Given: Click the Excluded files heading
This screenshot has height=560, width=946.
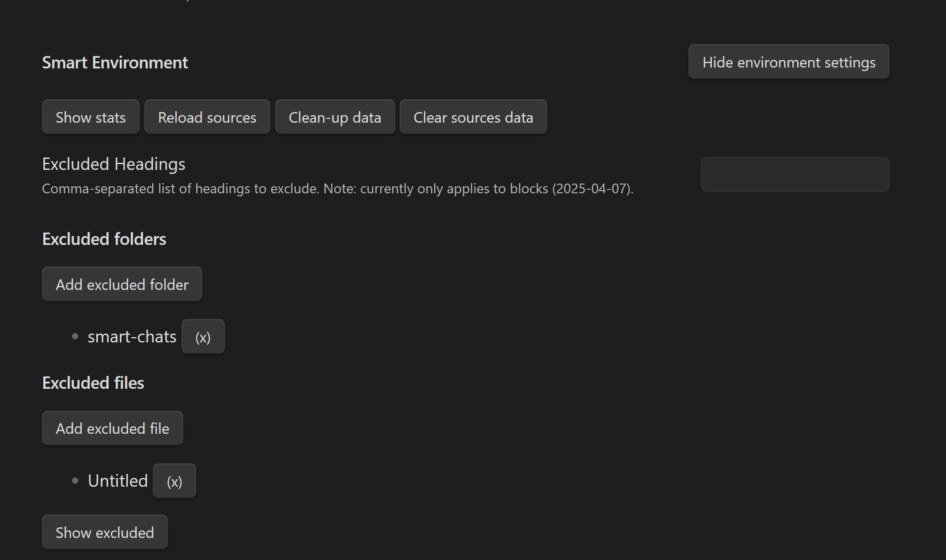Looking at the screenshot, I should coord(93,383).
